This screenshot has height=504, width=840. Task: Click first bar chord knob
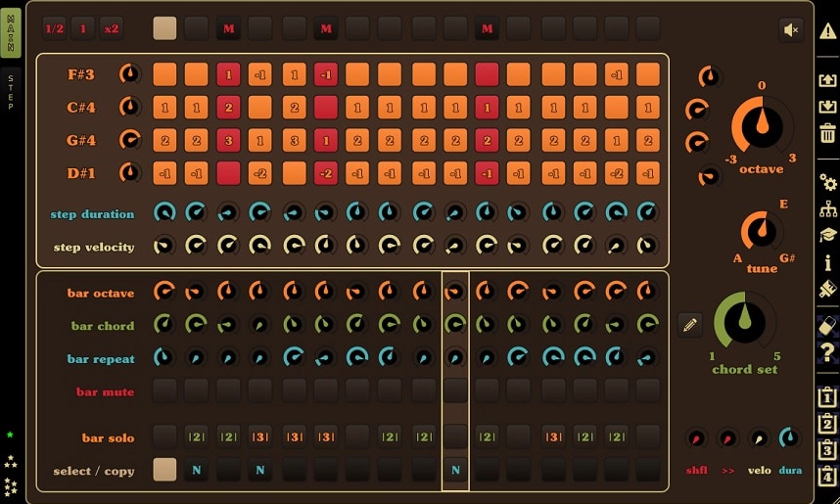click(x=164, y=324)
